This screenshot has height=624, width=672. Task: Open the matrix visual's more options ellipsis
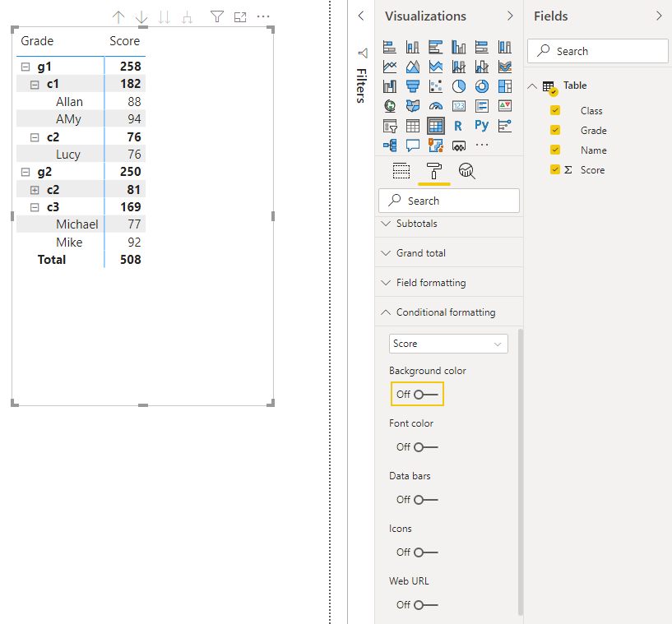tap(262, 16)
